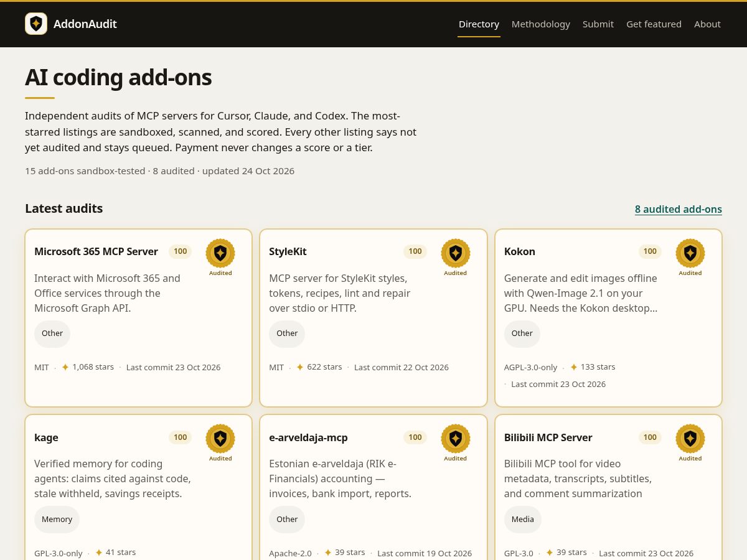
Task: Click the '622 stars' count
Action: pyautogui.click(x=324, y=367)
